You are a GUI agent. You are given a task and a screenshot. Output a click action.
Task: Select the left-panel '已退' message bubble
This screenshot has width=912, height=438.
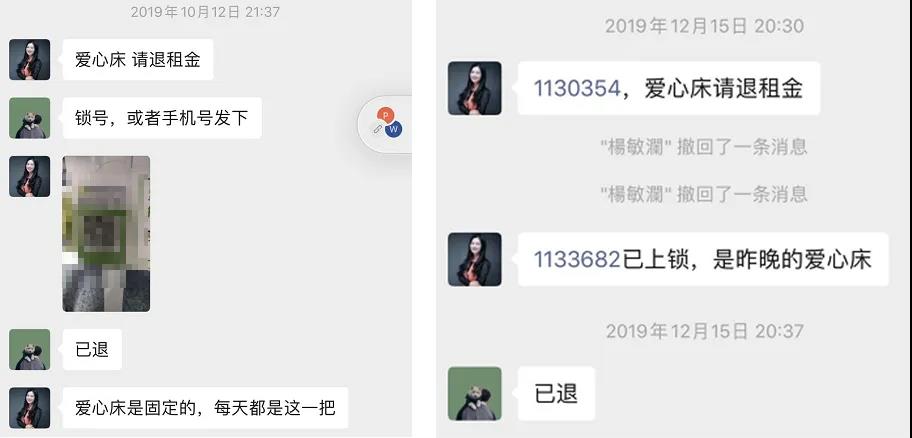pyautogui.click(x=92, y=350)
